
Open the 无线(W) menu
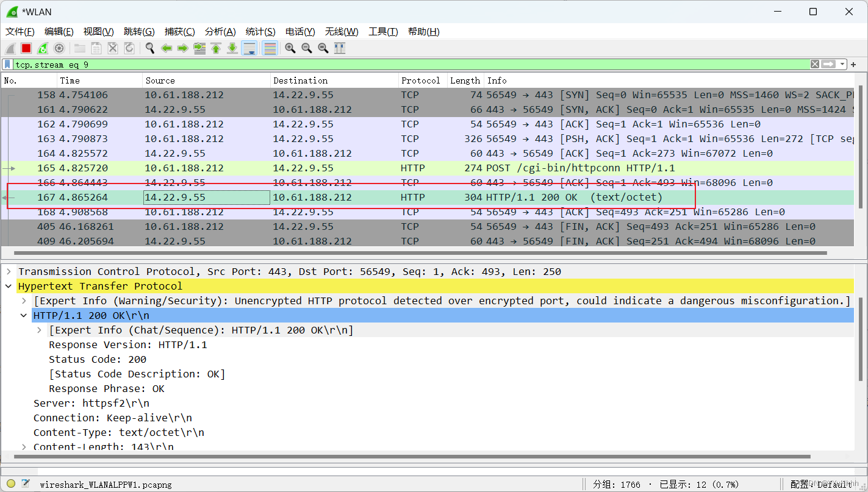click(342, 32)
